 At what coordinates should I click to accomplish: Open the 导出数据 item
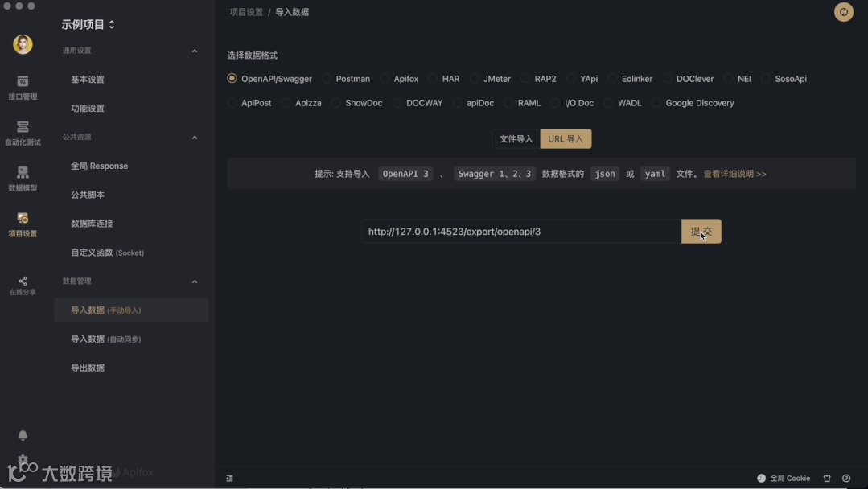pyautogui.click(x=131, y=368)
